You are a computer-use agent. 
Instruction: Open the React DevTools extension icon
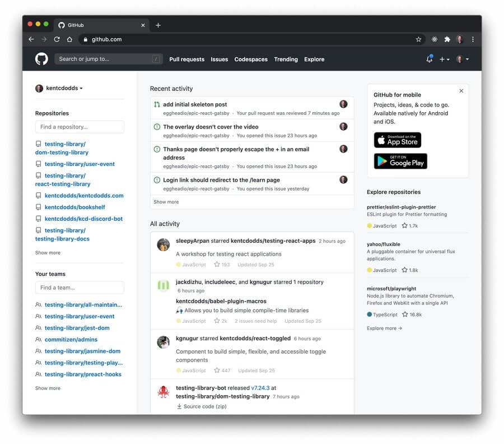click(434, 39)
